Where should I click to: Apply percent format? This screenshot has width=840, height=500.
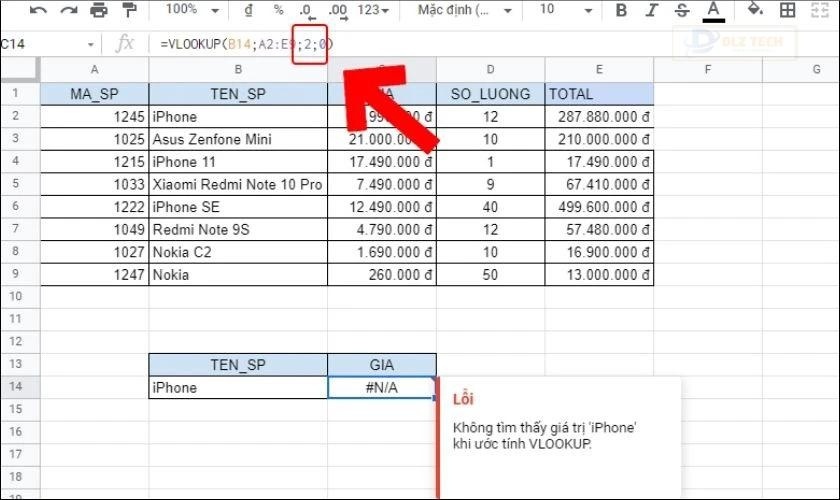point(278,10)
